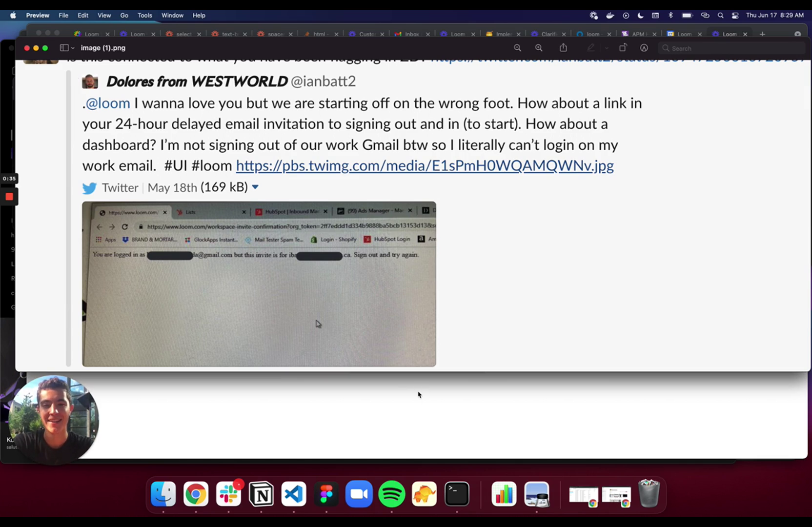Viewport: 812px width, 527px height.
Task: Launch Zoom from the Dock
Action: [359, 494]
